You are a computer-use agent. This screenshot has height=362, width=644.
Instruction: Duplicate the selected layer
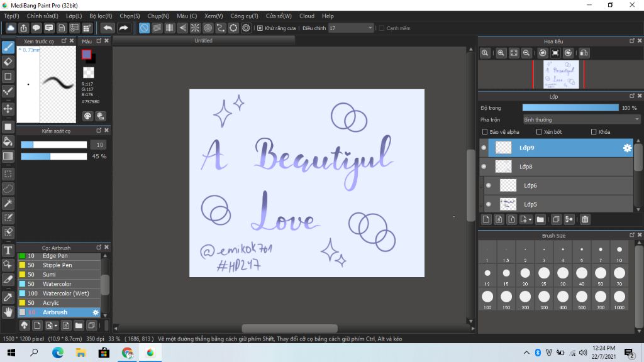556,219
